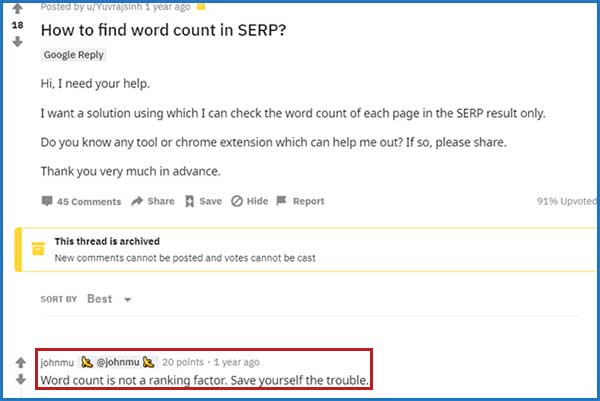Click the Google Reply flair tag
Viewport: 600px width, 401px height.
[73, 55]
